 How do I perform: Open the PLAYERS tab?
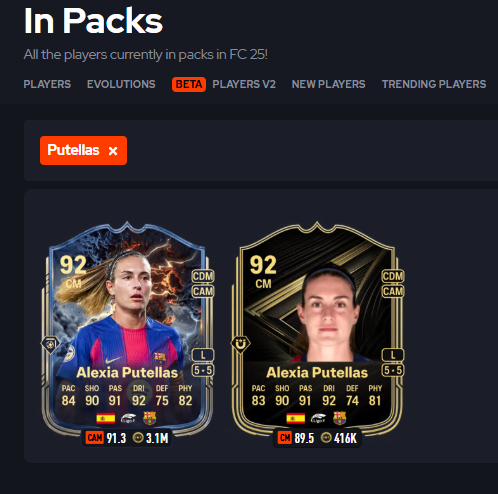pos(47,84)
